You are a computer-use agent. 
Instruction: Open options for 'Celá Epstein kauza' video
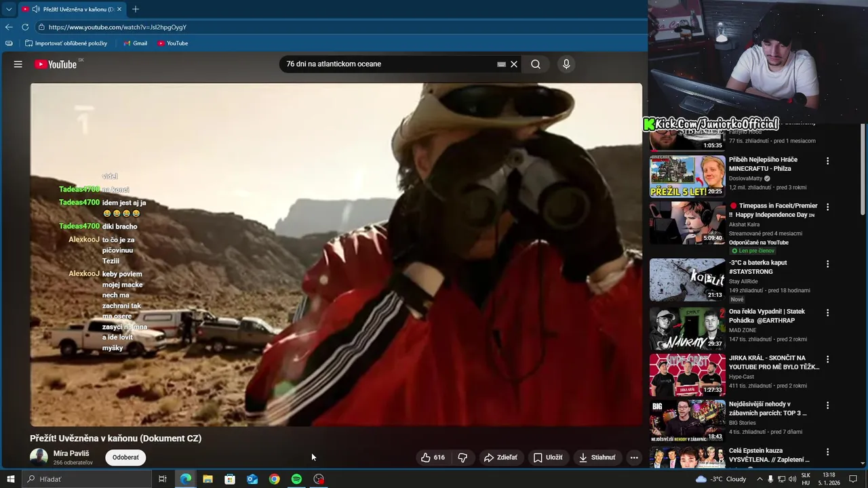(x=827, y=452)
